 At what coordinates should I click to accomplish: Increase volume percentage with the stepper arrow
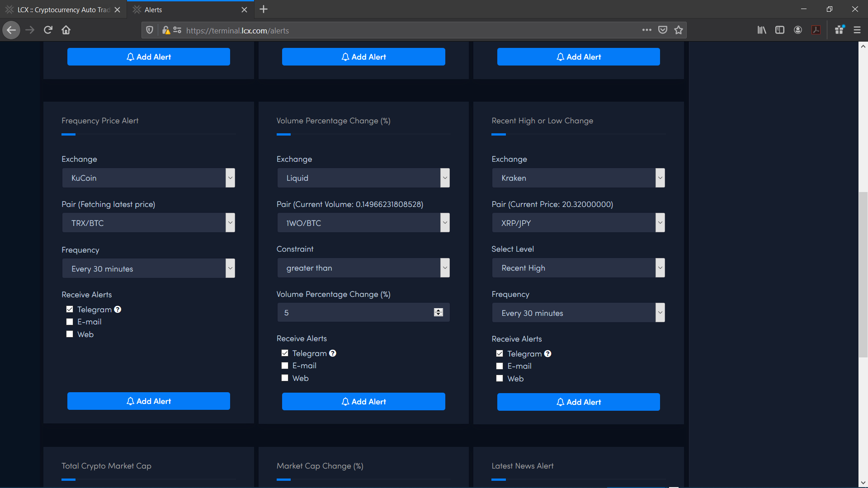[x=438, y=310]
